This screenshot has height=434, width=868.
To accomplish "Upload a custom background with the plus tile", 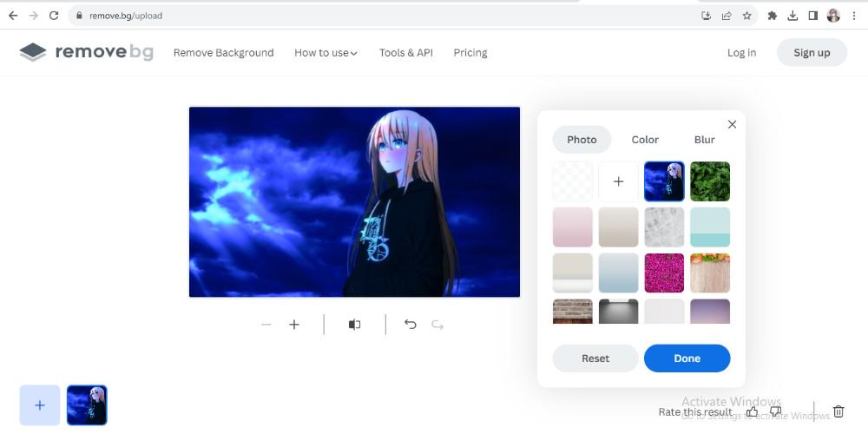I will 618,181.
